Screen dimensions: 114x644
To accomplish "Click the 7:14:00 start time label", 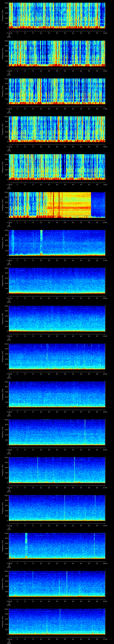I will (x=9, y=33).
